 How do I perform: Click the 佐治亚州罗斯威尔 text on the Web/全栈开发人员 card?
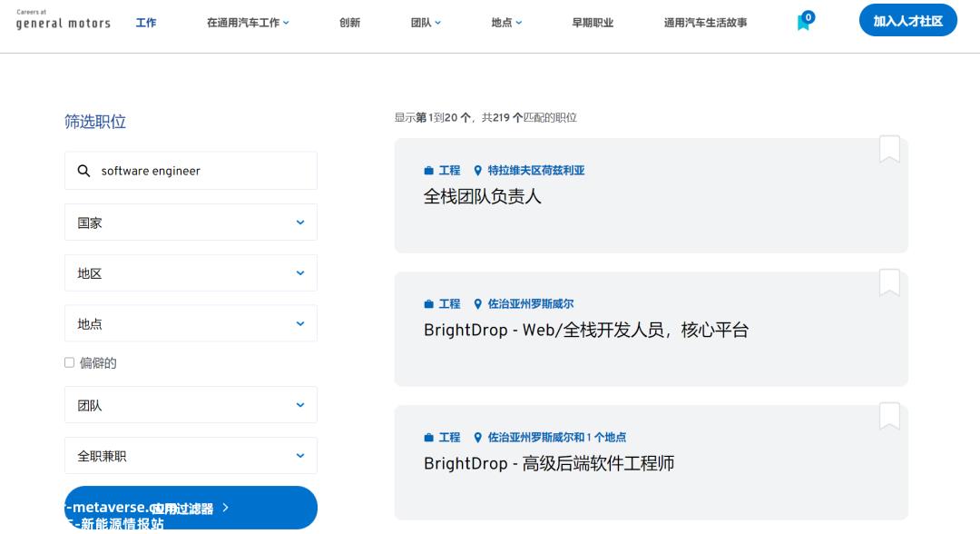(531, 304)
